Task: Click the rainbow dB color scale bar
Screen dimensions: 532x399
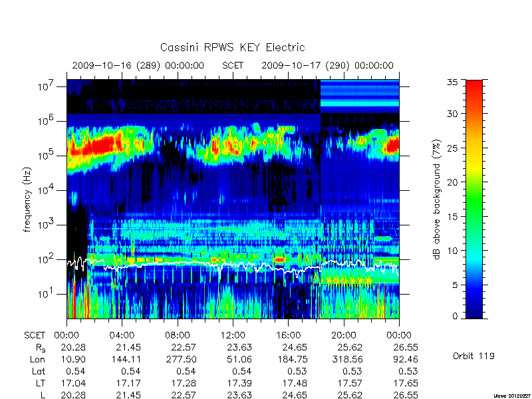Action: [474, 199]
